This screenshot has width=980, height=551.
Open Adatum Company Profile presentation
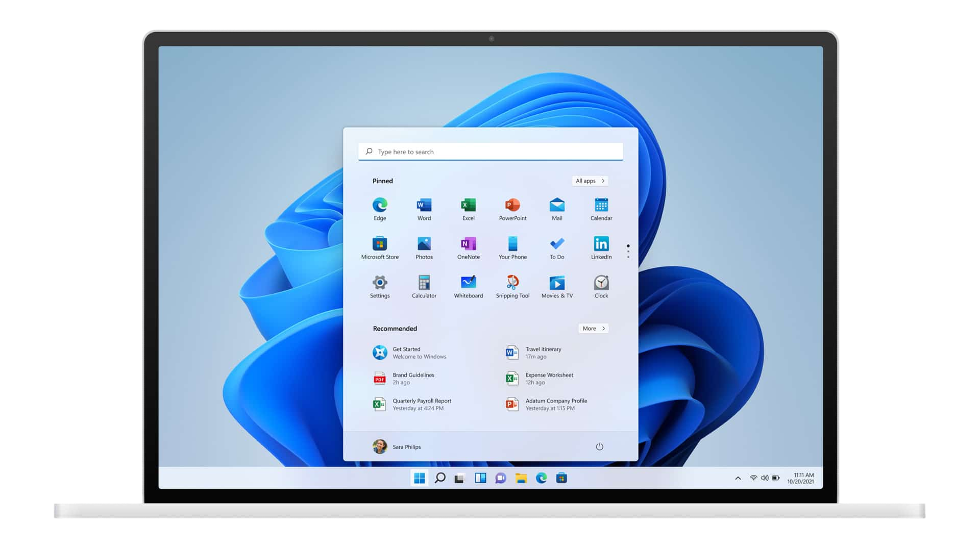click(547, 405)
